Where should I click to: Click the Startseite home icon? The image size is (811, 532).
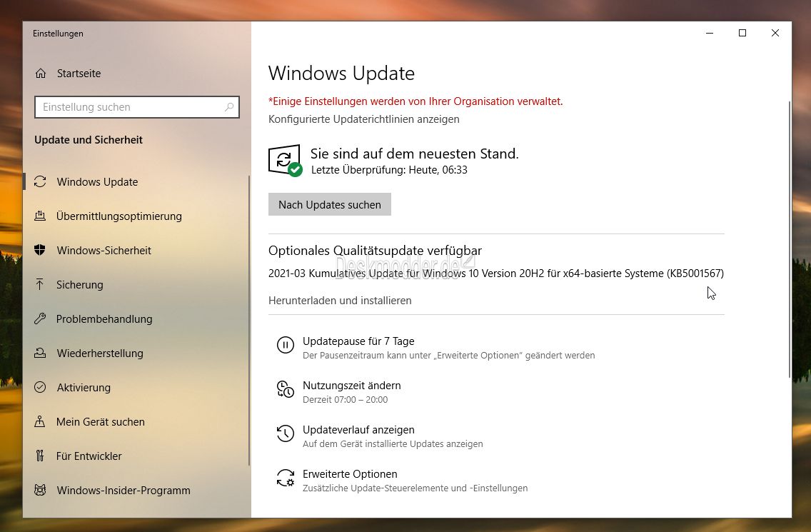tap(41, 74)
